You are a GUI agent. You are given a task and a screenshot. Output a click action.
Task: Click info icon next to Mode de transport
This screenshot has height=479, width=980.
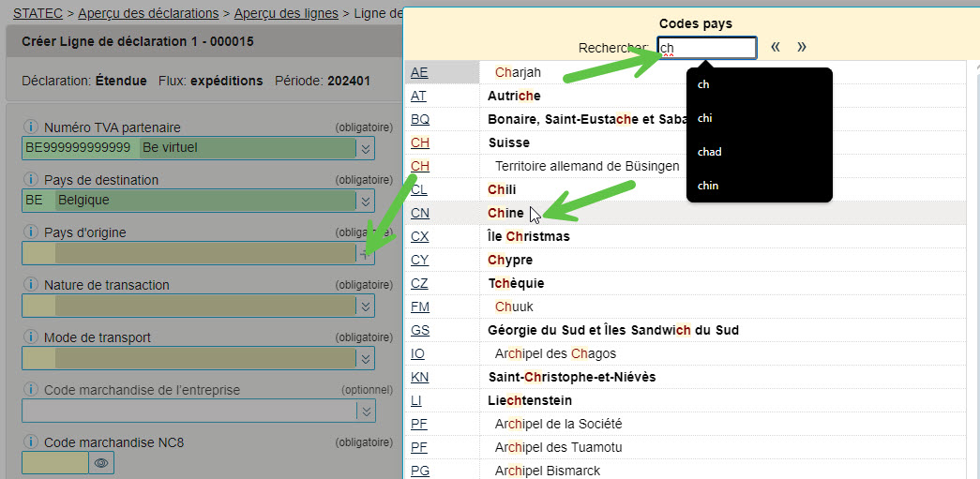[31, 337]
